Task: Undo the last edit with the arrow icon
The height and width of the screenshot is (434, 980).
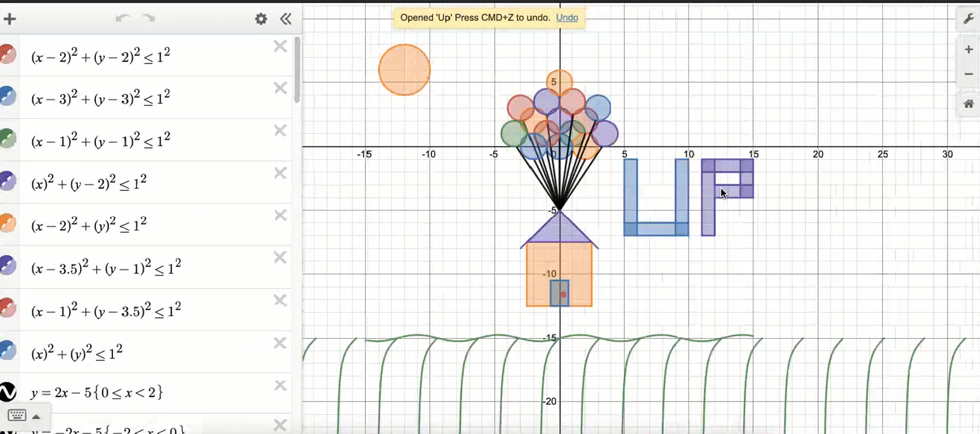Action: pos(123,18)
